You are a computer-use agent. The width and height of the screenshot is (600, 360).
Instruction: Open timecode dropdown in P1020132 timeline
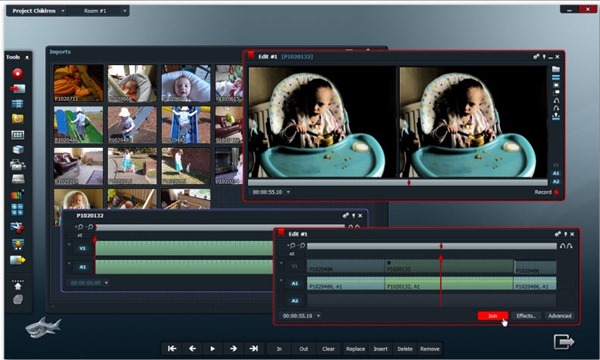point(106,283)
